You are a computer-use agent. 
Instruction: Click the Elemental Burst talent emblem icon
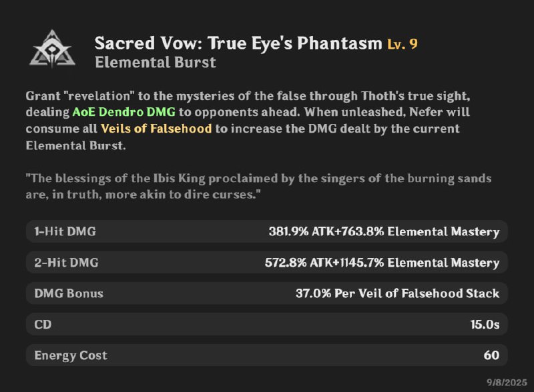coord(49,49)
